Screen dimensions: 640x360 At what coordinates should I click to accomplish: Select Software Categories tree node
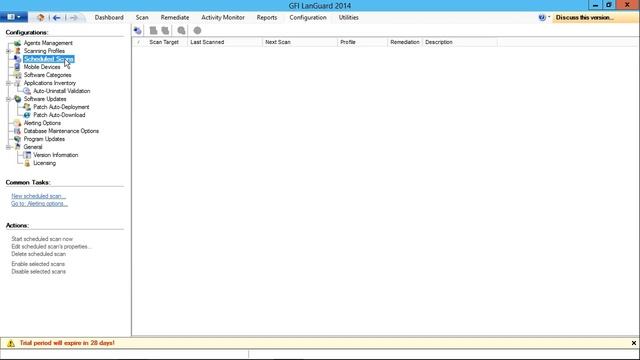click(47, 75)
